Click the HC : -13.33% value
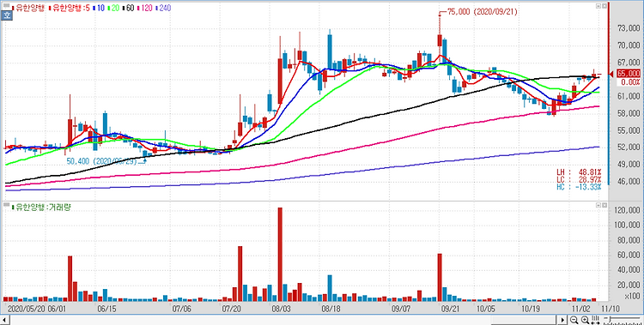The image size is (644, 325). (579, 187)
